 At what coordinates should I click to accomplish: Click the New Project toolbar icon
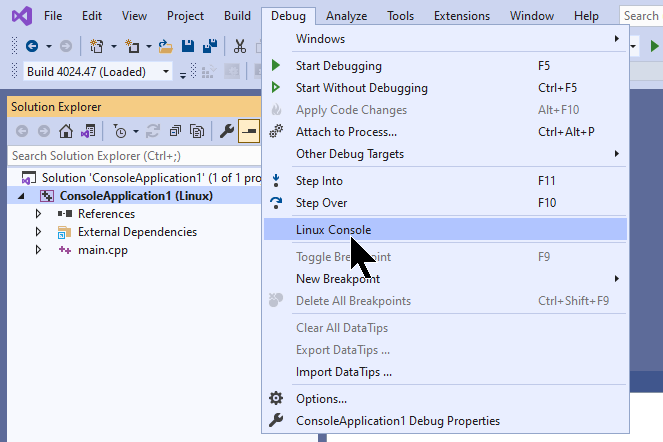coord(96,46)
